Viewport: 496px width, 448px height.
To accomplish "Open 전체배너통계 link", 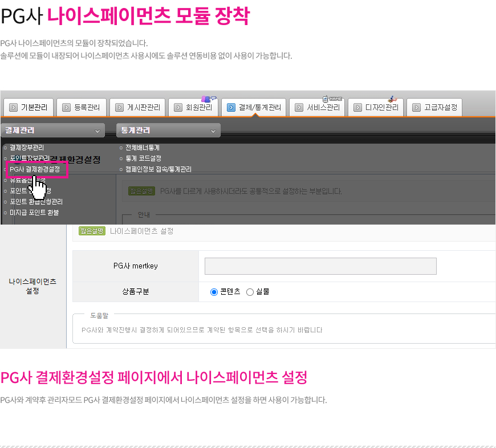I will point(143,148).
